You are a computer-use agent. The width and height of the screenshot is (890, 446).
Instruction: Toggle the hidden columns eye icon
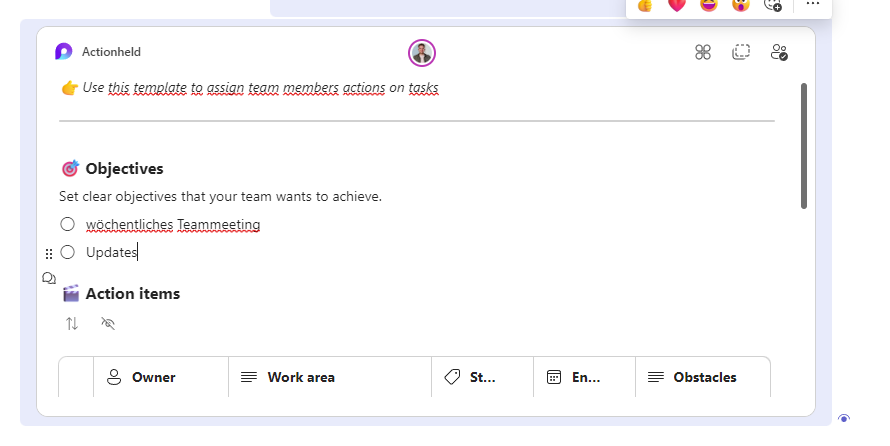click(x=108, y=323)
